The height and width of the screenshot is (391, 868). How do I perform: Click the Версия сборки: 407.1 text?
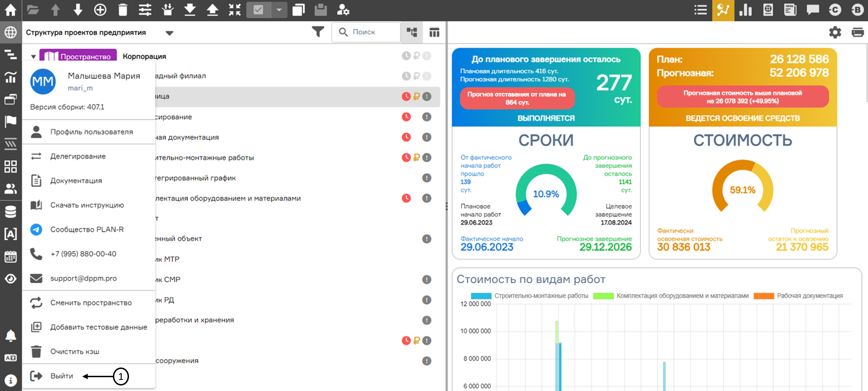coord(67,107)
